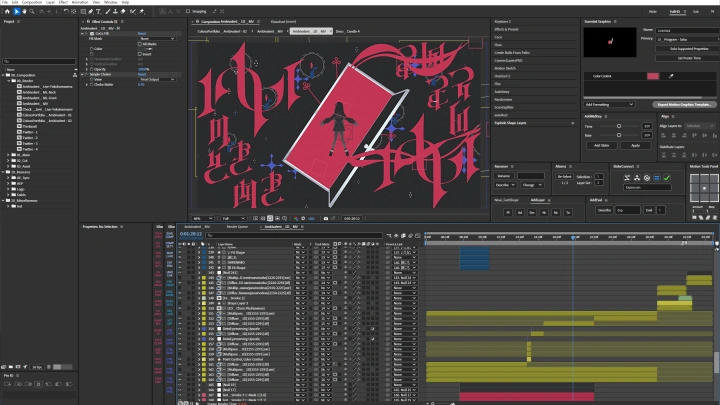The width and height of the screenshot is (720, 405).
Task: Click the Time slider handle
Action: (619, 126)
